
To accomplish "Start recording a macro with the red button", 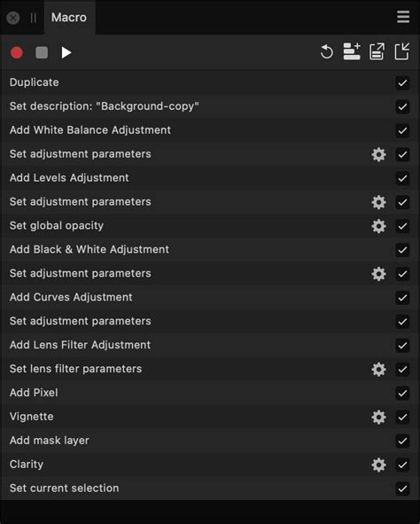I will 17,52.
